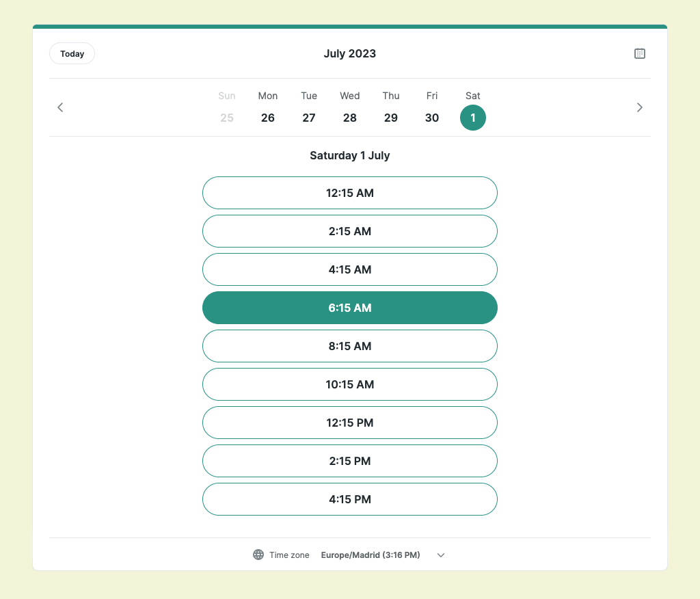
Task: Switch to Friday 30
Action: [x=432, y=117]
